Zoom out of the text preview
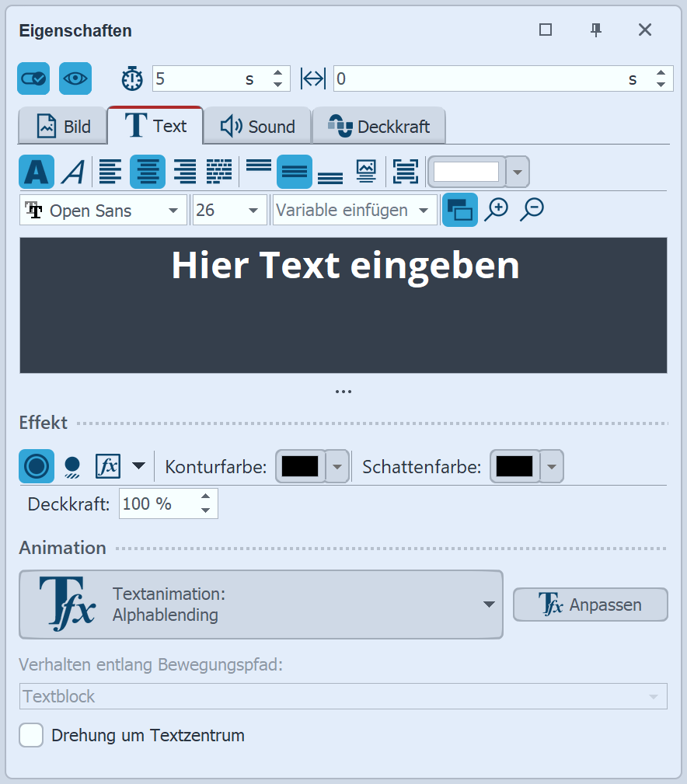687x784 pixels. (532, 209)
